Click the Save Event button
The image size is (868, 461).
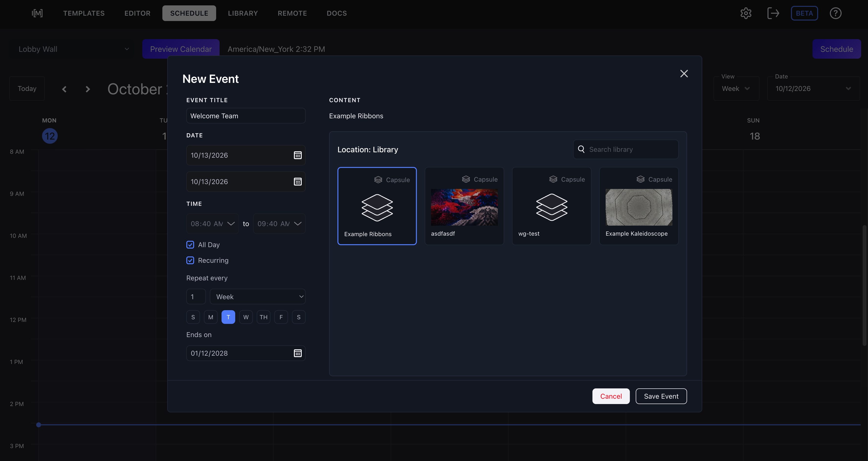tap(661, 396)
